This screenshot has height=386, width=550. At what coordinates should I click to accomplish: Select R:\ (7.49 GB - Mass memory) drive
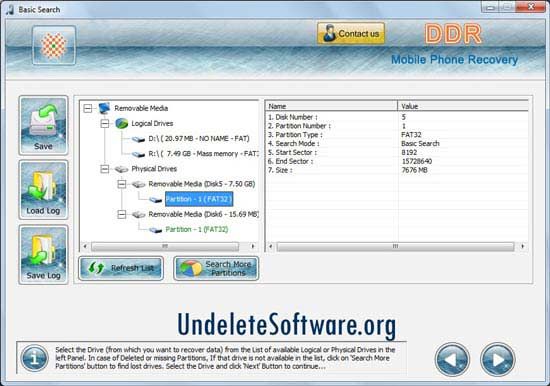pyautogui.click(x=203, y=154)
